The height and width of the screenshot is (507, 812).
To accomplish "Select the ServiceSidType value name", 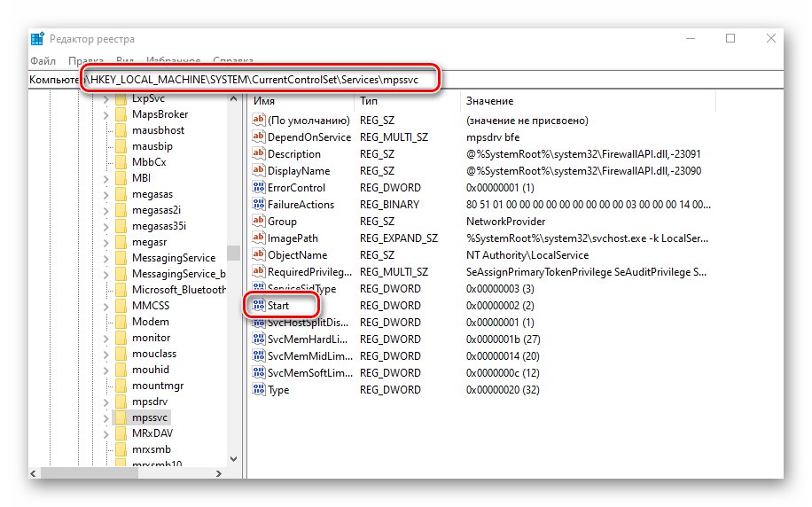I will pyautogui.click(x=301, y=288).
